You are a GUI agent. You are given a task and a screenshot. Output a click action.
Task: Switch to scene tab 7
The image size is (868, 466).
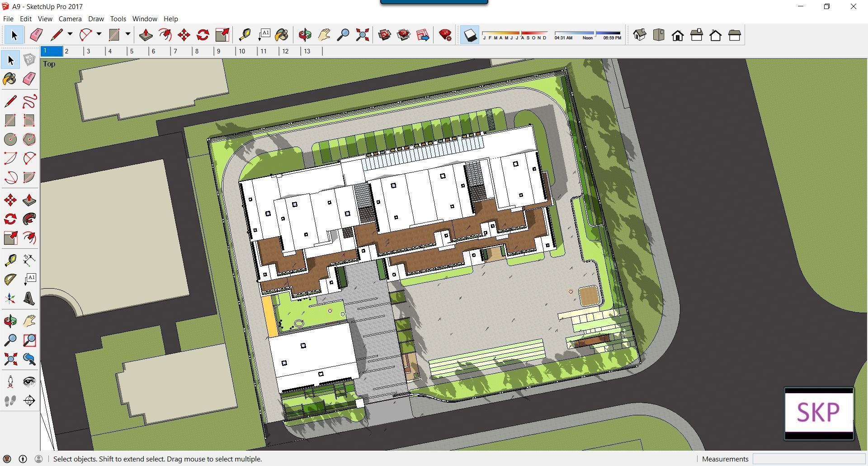click(x=182, y=51)
